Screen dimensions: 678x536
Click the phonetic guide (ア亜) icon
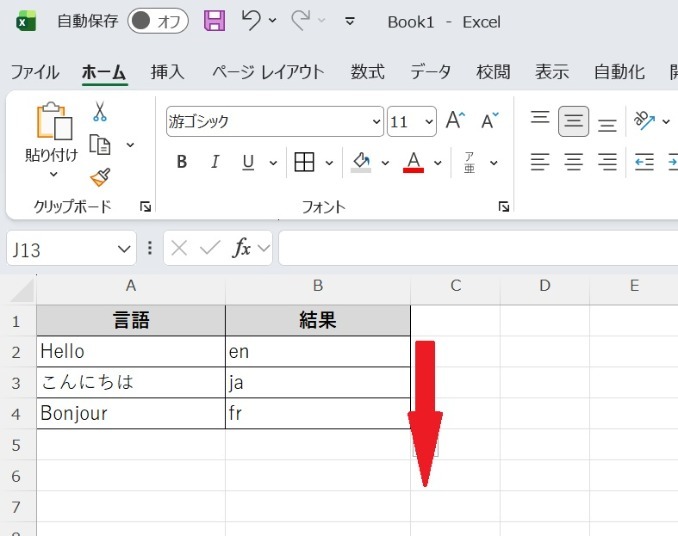coord(469,163)
